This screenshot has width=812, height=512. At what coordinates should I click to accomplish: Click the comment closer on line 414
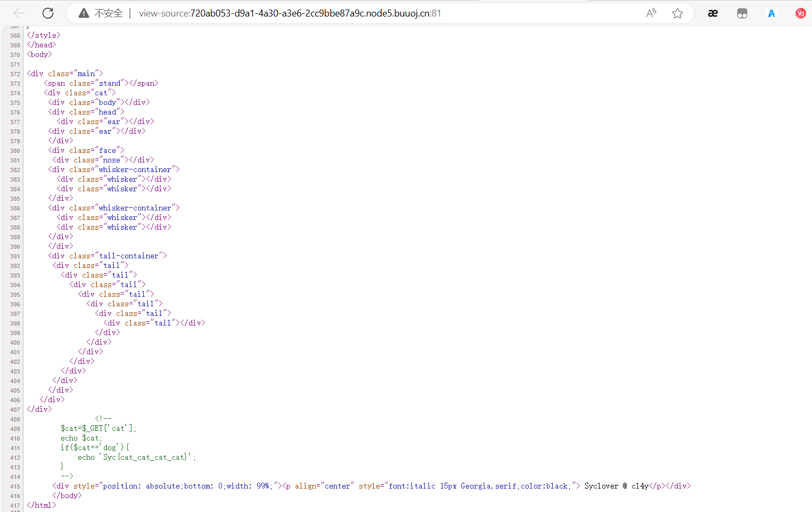67,477
